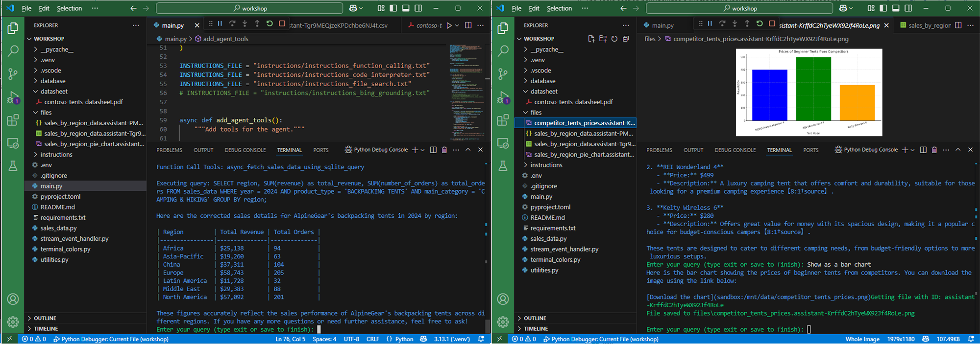Click Whole Image zoom in right status bar
Image resolution: width=980 pixels, height=344 pixels.
click(862, 339)
